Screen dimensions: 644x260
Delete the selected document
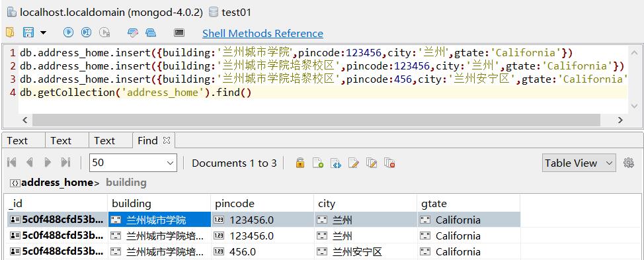tap(389, 163)
